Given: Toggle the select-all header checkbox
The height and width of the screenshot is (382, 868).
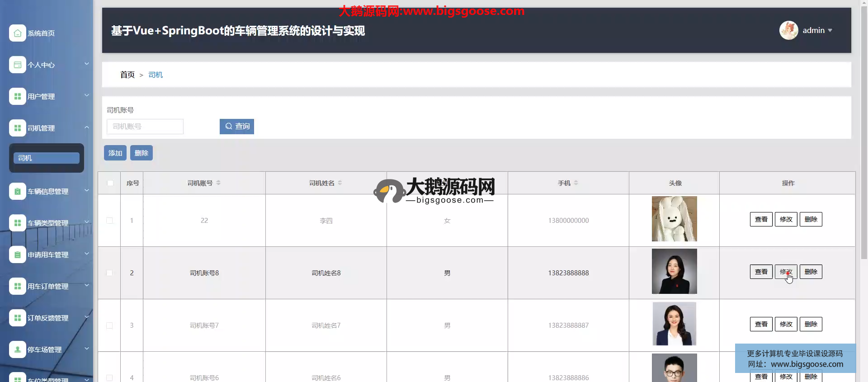Looking at the screenshot, I should pyautogui.click(x=110, y=183).
